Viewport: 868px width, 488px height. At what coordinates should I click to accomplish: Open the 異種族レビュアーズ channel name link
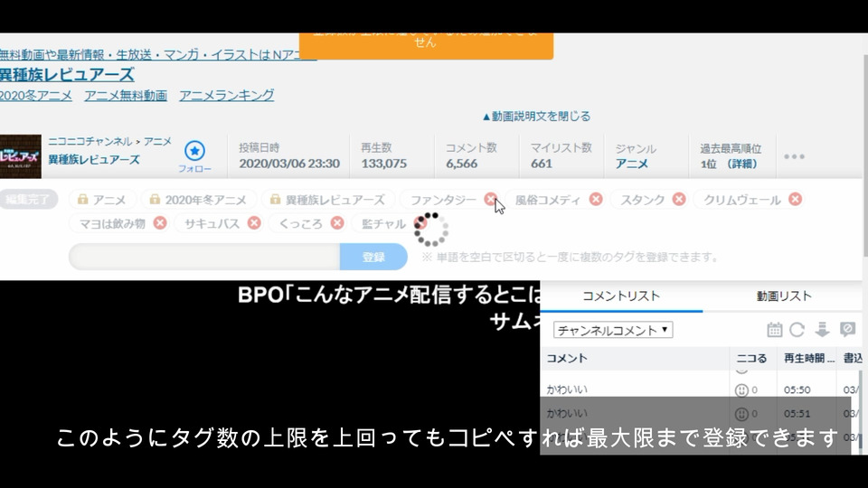[x=93, y=160]
